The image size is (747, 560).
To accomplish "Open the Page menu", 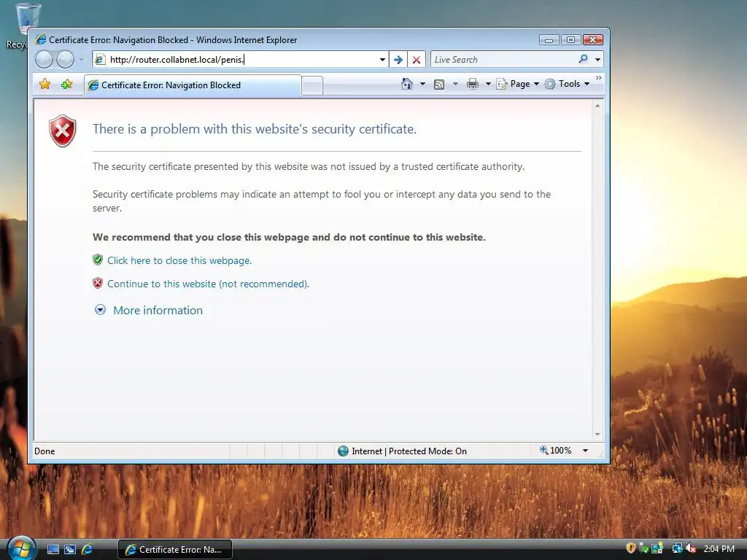I will pyautogui.click(x=518, y=84).
